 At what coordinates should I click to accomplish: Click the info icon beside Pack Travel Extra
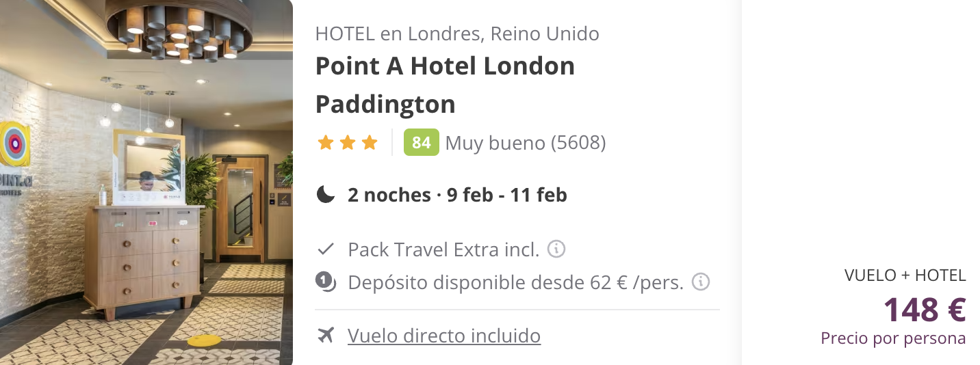[x=556, y=249]
